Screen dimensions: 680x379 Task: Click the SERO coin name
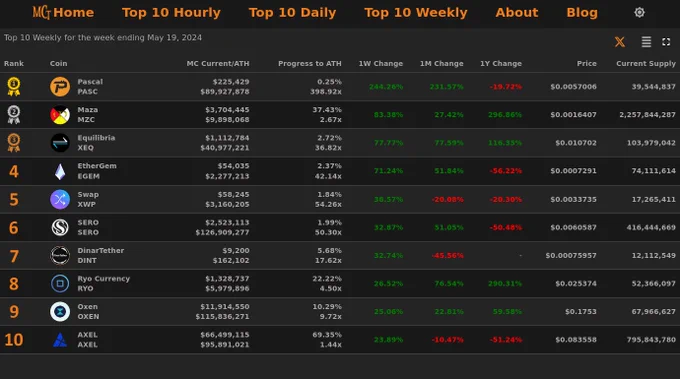[88, 227]
